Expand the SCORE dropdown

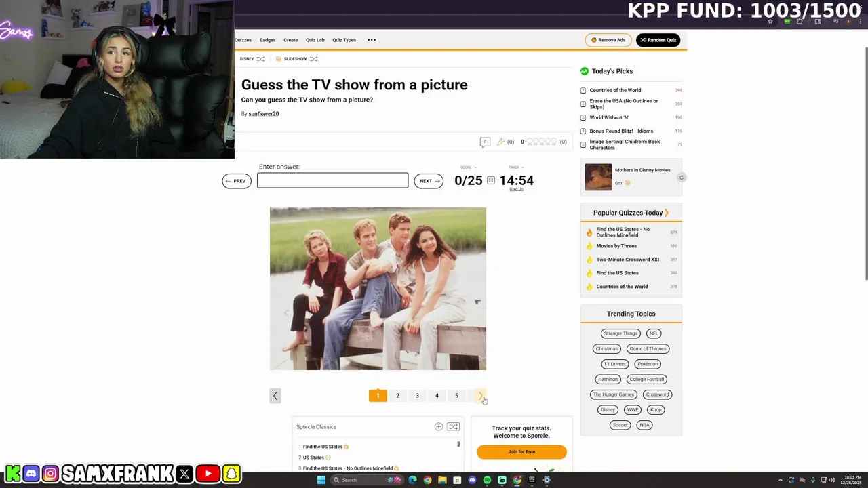(x=469, y=167)
